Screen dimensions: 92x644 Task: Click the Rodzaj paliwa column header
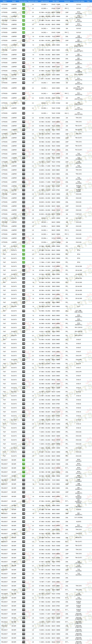(23, 1)
